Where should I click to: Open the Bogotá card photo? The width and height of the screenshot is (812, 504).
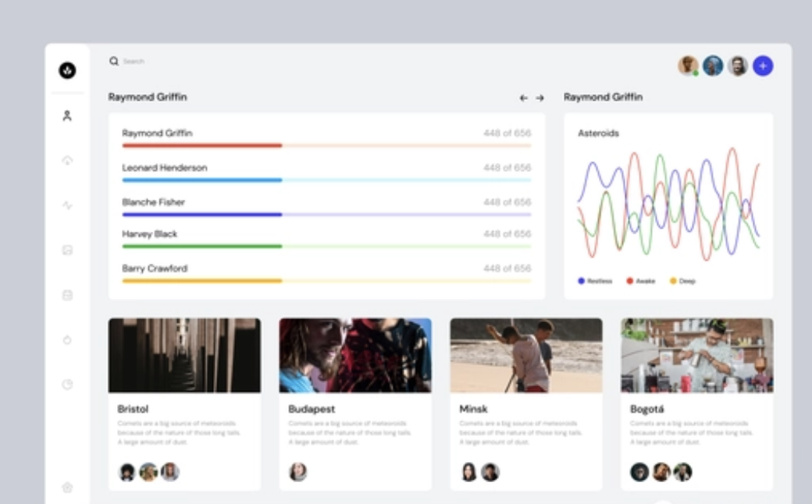click(x=697, y=356)
